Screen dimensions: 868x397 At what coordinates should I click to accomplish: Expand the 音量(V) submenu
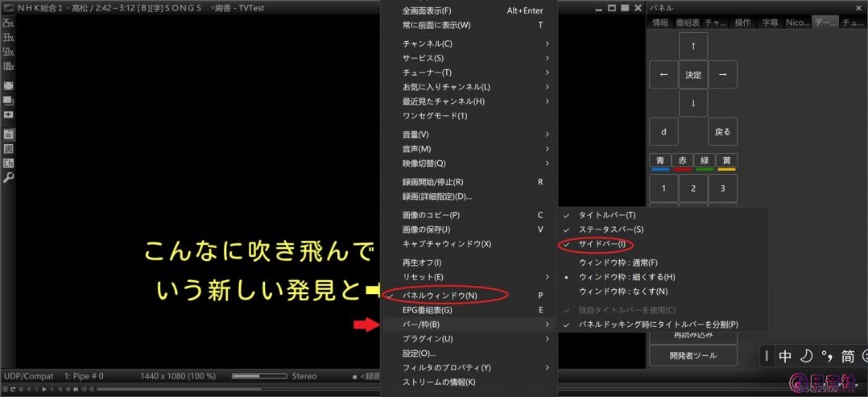pyautogui.click(x=469, y=134)
